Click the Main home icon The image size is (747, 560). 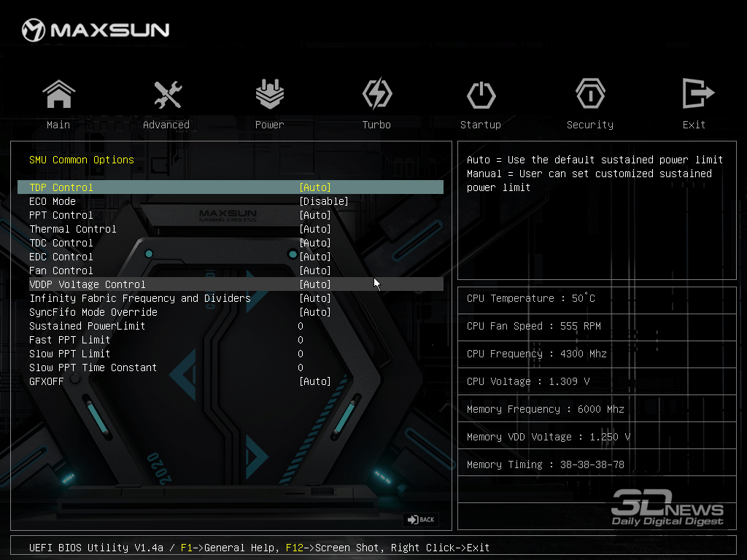pyautogui.click(x=58, y=94)
